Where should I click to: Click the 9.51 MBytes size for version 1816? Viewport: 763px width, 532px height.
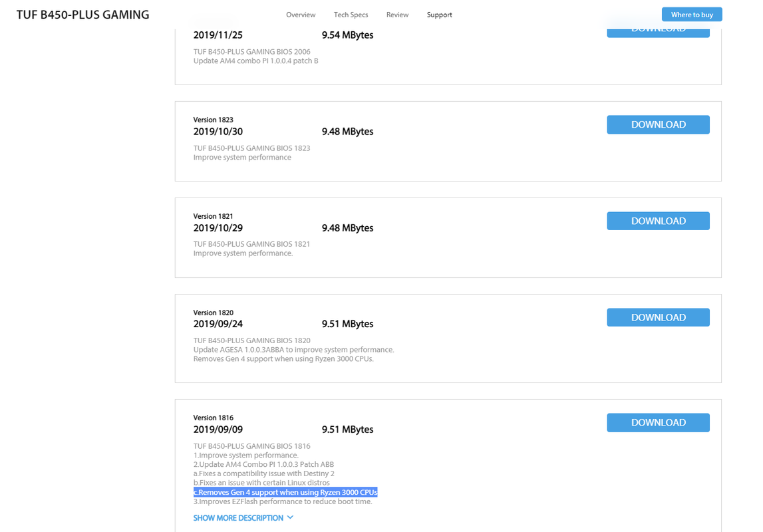coord(347,430)
